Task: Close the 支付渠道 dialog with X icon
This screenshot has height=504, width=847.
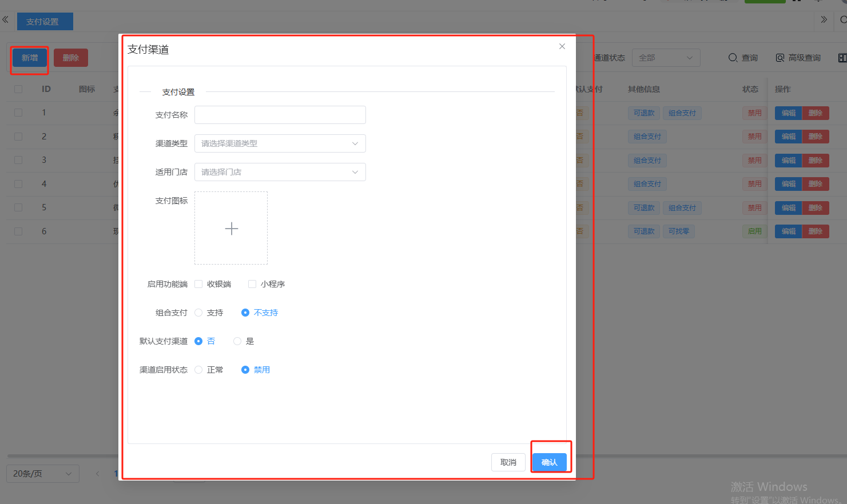Action: tap(562, 46)
